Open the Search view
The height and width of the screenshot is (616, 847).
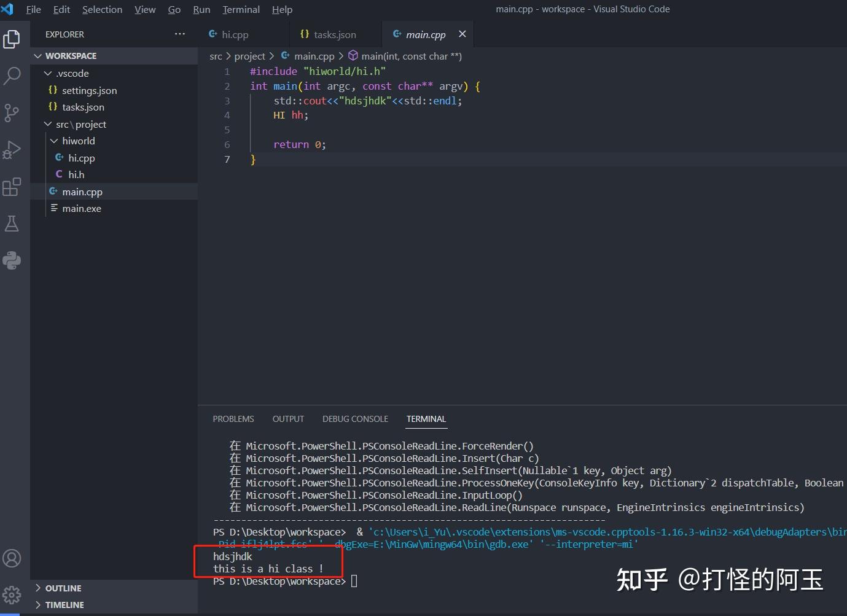click(x=12, y=76)
